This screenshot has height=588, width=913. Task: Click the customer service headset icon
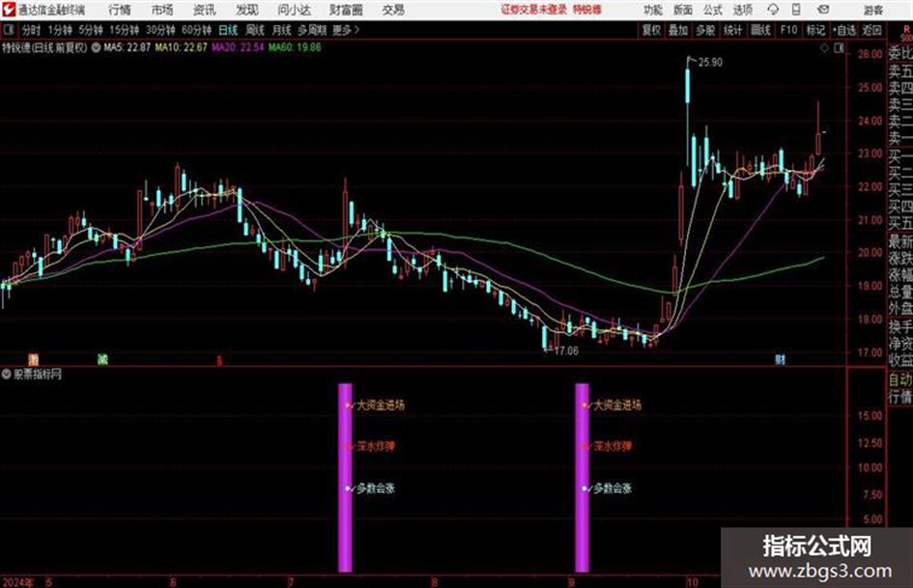click(x=773, y=10)
